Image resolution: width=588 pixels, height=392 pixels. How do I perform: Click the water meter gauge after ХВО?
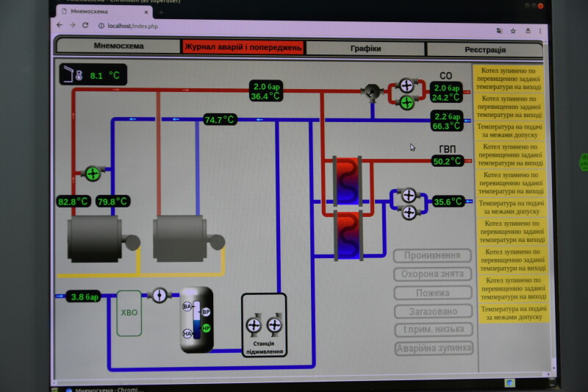159,295
